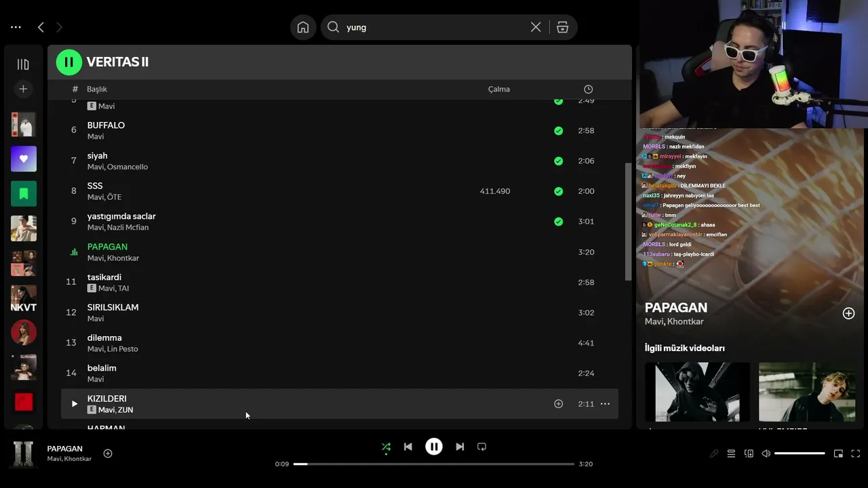868x488 pixels.
Task: Mute with the volume speaker icon
Action: [x=766, y=453]
